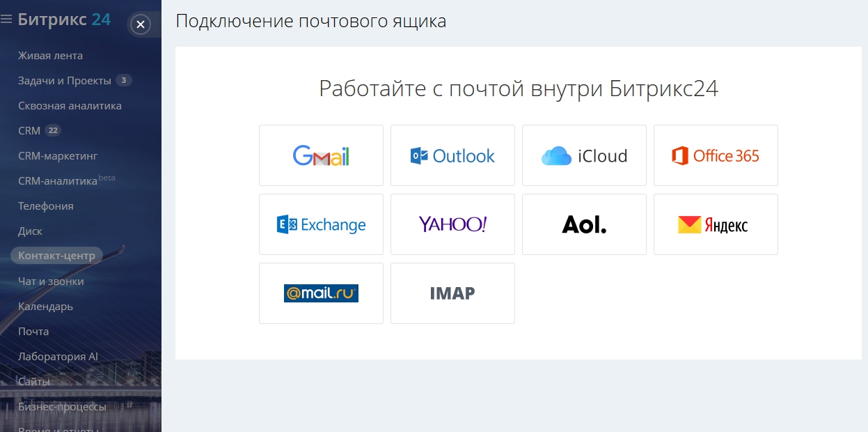Pick the Exchange mail service
Viewport: 868px width, 432px height.
(321, 224)
